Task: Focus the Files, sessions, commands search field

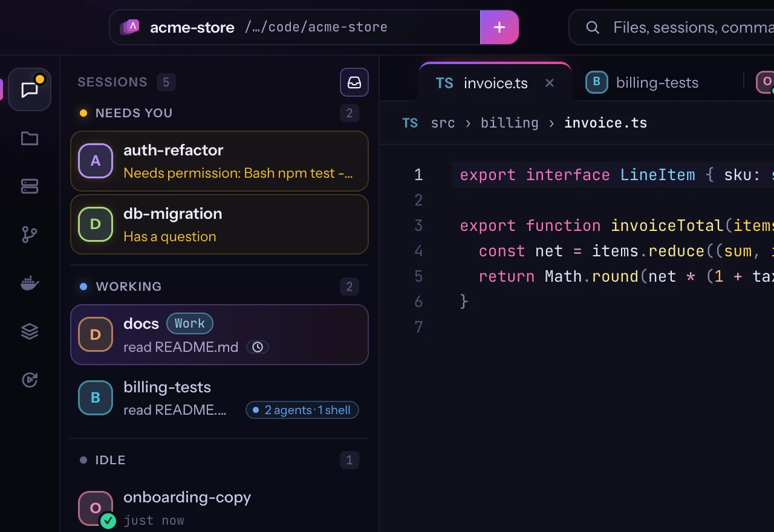Action: click(x=672, y=27)
